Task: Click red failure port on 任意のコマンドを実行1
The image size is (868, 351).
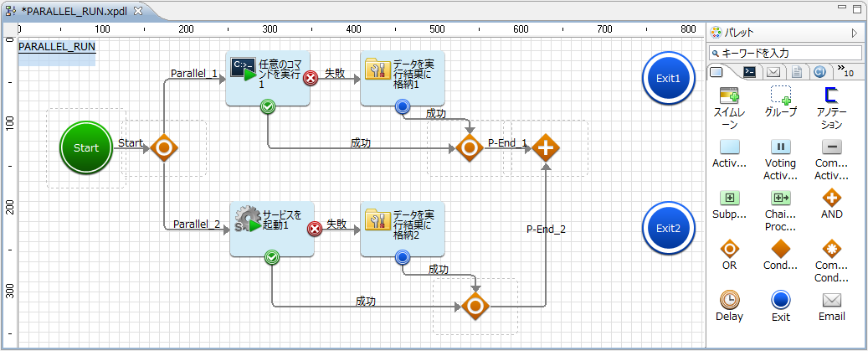Action: coord(311,78)
